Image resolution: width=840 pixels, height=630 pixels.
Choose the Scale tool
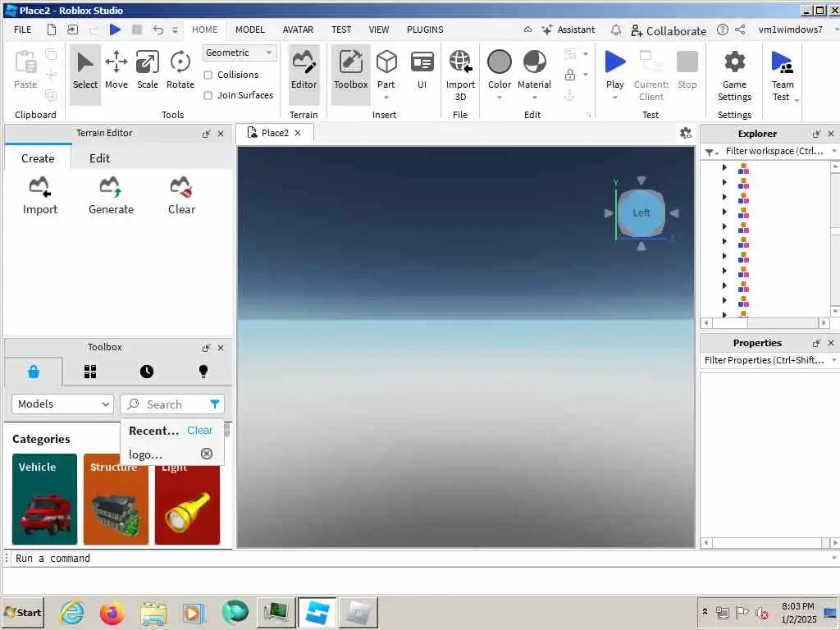[x=148, y=71]
